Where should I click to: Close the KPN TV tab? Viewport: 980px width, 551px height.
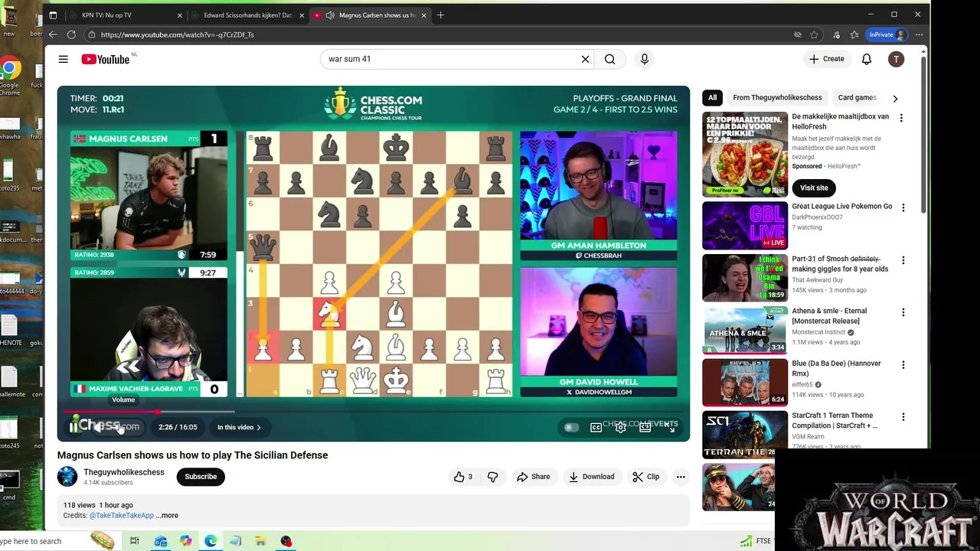coord(180,15)
